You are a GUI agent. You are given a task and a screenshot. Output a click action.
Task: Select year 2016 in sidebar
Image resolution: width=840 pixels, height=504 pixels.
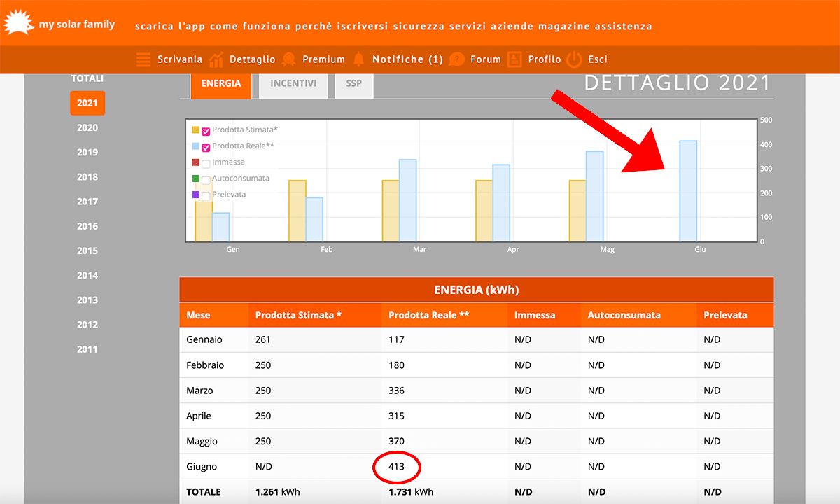pyautogui.click(x=87, y=226)
